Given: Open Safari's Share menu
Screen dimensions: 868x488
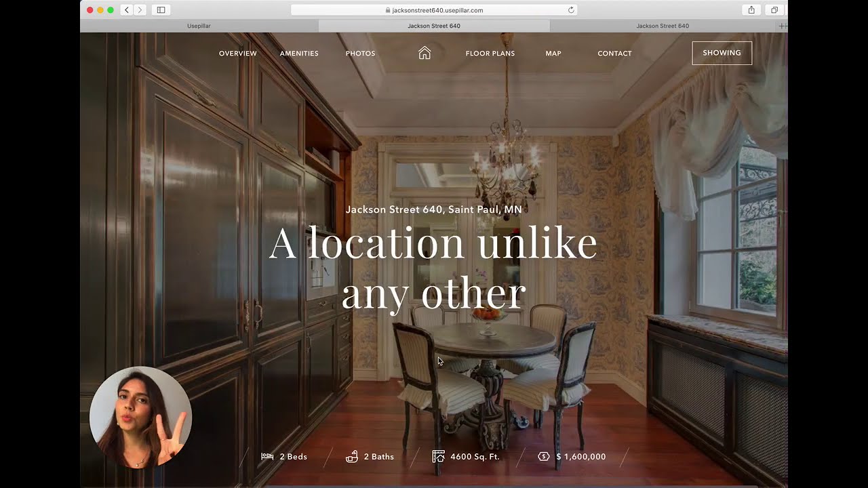Looking at the screenshot, I should (x=751, y=10).
